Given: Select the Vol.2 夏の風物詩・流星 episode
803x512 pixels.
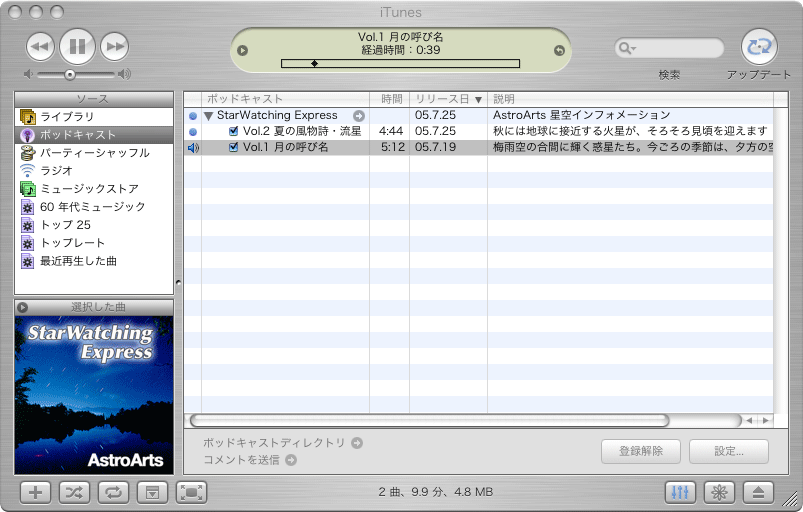Looking at the screenshot, I should click(302, 131).
